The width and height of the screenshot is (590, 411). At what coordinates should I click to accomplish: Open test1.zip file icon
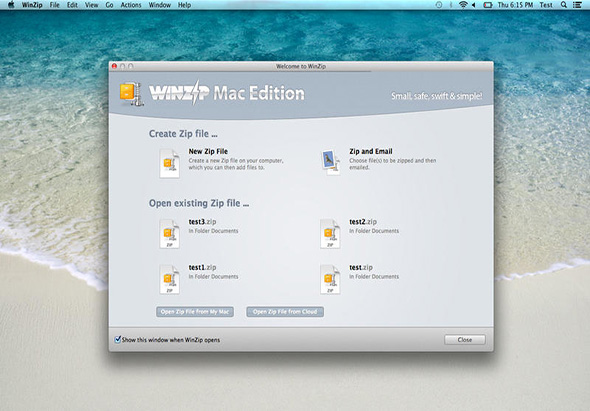coord(169,279)
